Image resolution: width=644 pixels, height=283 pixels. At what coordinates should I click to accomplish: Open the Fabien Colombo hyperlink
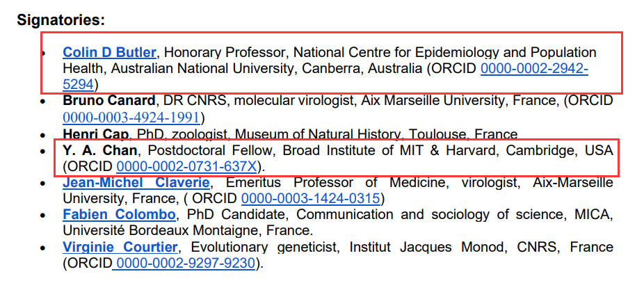pos(119,213)
